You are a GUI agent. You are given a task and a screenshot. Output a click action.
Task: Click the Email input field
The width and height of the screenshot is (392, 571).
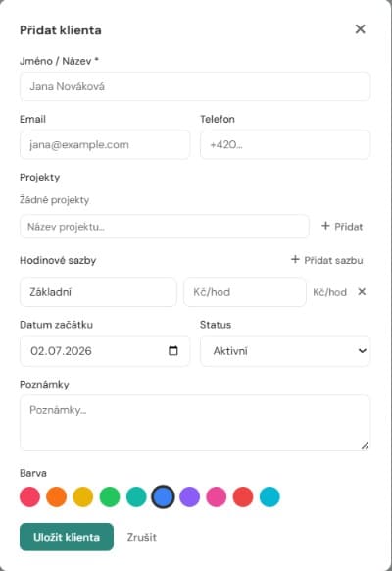pos(105,144)
